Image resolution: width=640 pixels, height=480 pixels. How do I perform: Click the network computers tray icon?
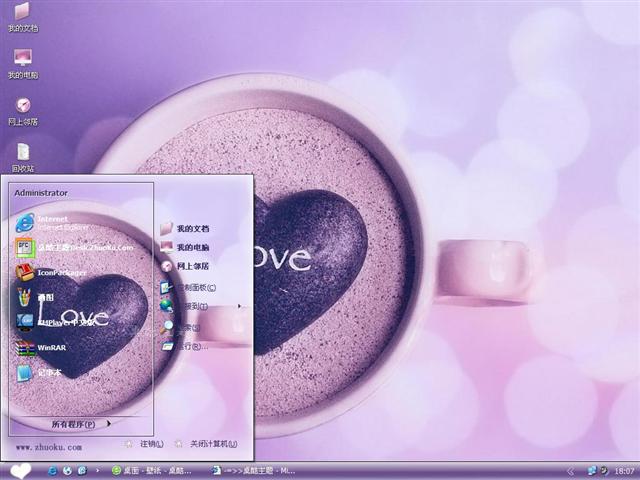point(592,471)
